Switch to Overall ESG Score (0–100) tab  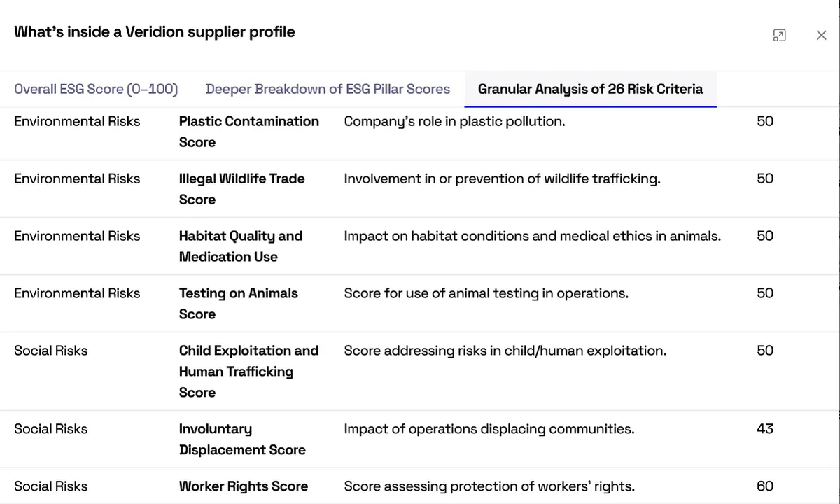click(96, 89)
